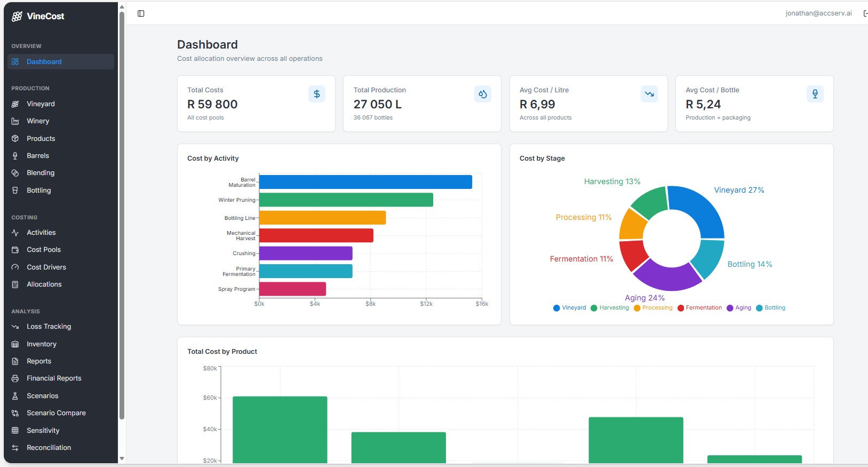Open the Reports link in the sidebar
Image resolution: width=868 pixels, height=467 pixels.
[x=61, y=361]
